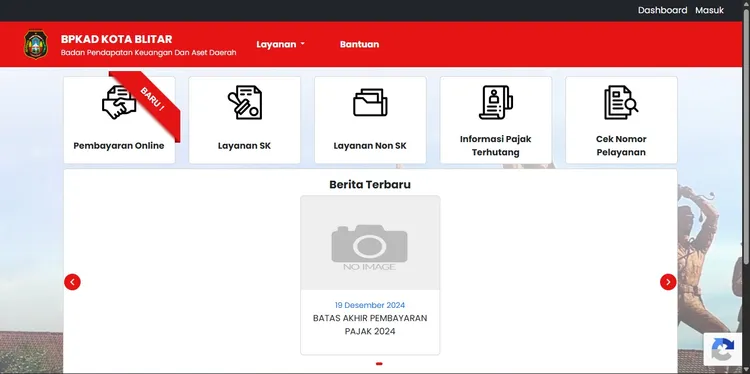Click subtitle Badan Pendapatan Keuangan Dan Aset Daerah

[149, 53]
